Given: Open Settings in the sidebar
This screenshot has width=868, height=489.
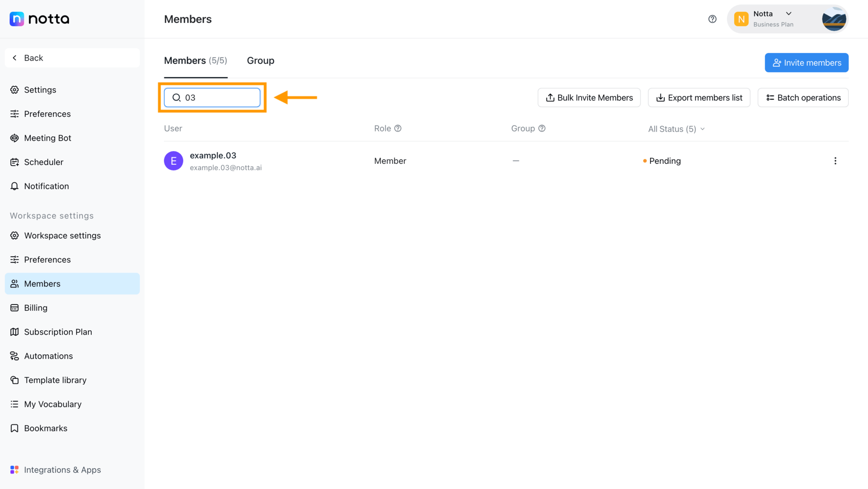Looking at the screenshot, I should point(72,90).
